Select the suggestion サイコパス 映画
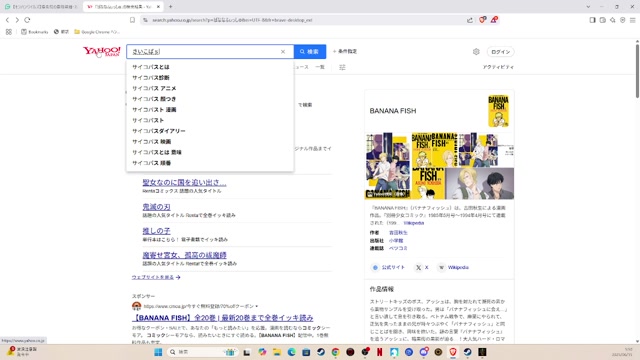 click(210, 142)
